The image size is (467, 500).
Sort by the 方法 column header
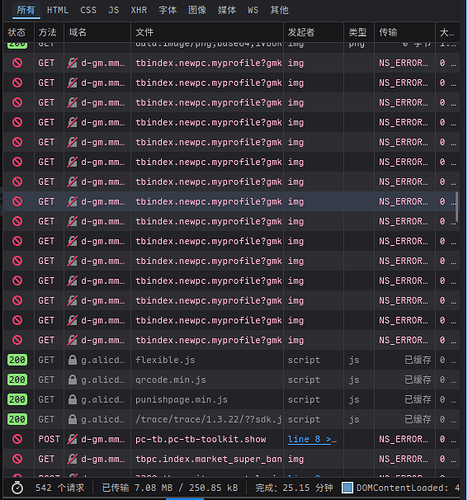pyautogui.click(x=49, y=32)
